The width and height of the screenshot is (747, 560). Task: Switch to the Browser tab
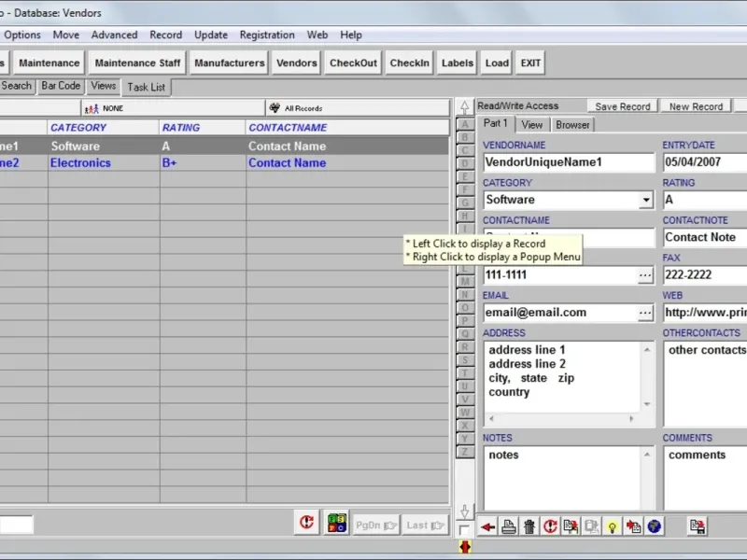[x=572, y=125]
